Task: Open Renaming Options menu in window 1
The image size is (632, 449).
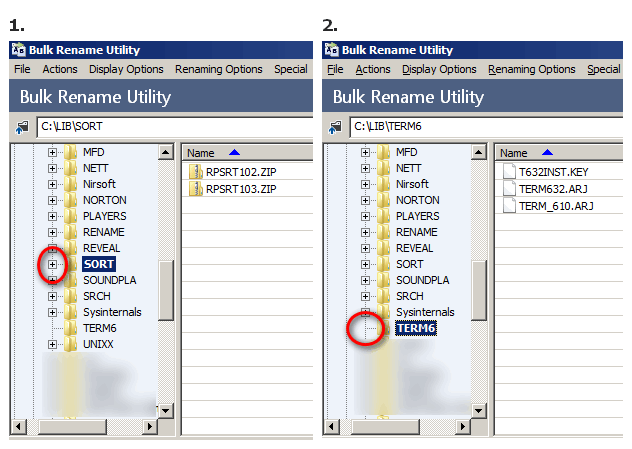Action: click(x=218, y=69)
